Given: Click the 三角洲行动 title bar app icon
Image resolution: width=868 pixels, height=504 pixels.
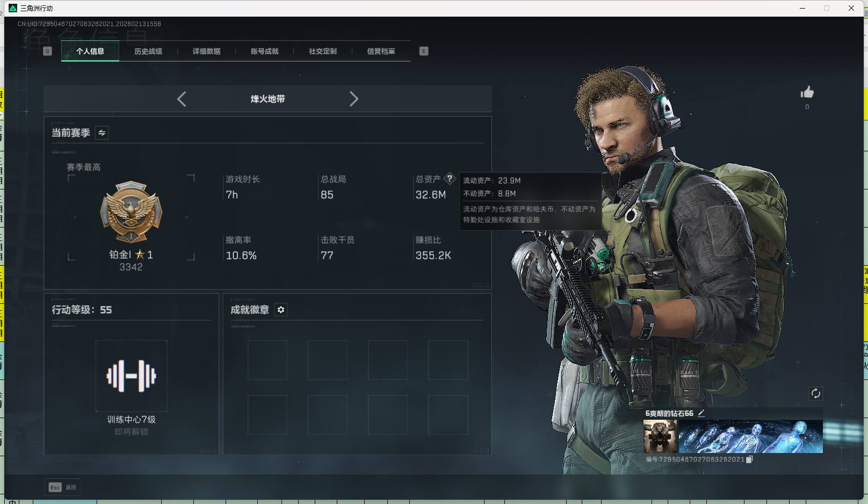Looking at the screenshot, I should [13, 8].
